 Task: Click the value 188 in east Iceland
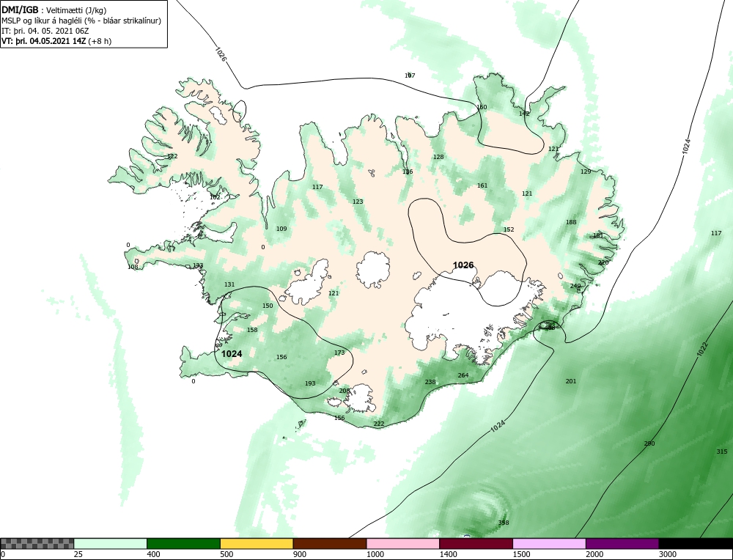571,222
